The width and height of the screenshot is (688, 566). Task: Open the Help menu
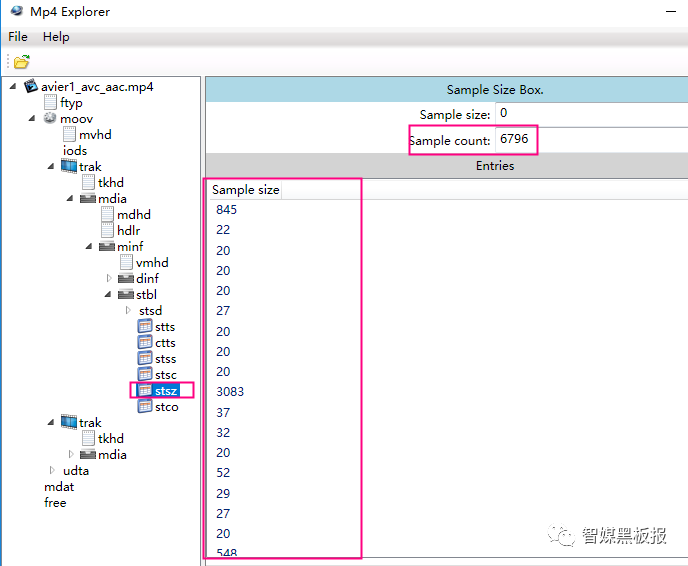click(56, 37)
